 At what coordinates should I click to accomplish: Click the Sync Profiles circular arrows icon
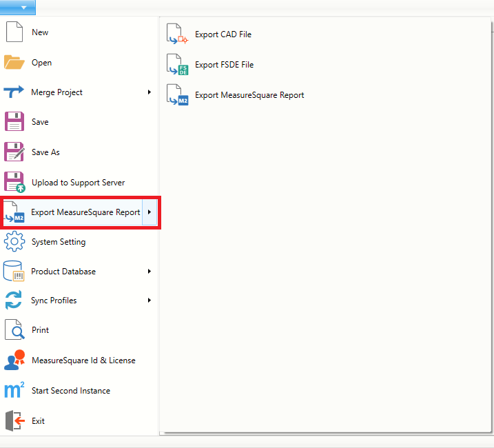coord(14,300)
